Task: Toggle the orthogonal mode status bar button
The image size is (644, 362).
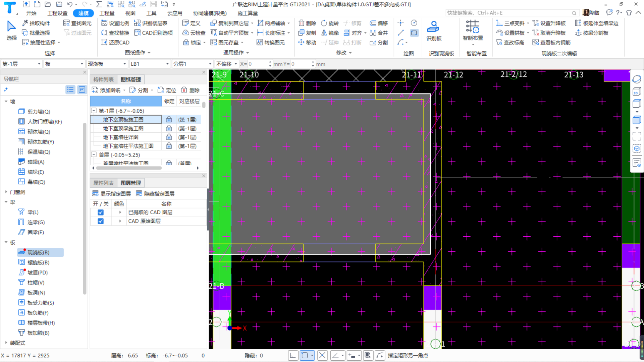Action: tap(293, 355)
